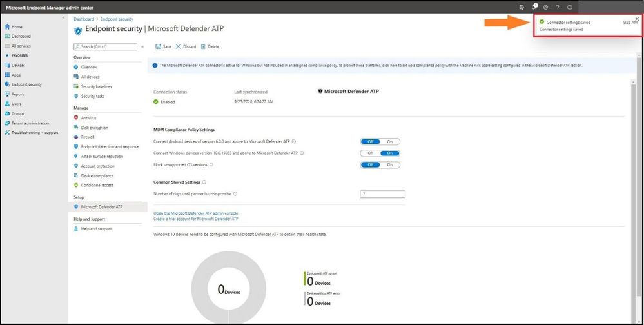Click the feedback smiley icon
The width and height of the screenshot is (644, 325).
coord(570,7)
